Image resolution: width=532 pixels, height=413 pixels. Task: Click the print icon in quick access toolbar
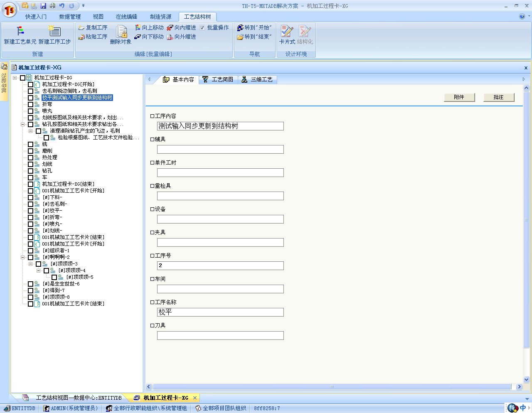[x=52, y=6]
